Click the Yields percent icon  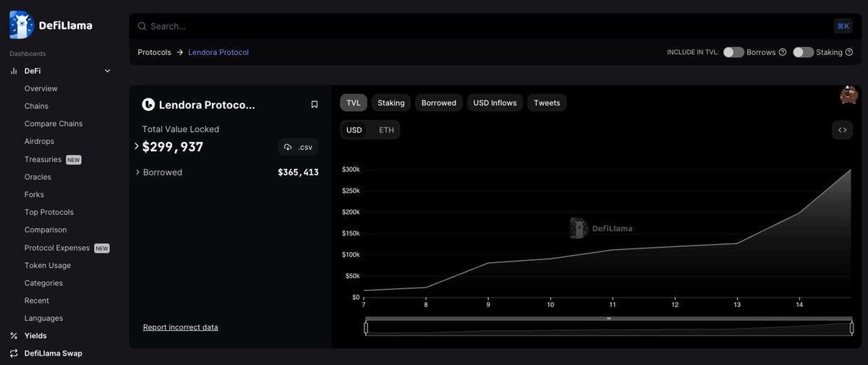click(14, 336)
